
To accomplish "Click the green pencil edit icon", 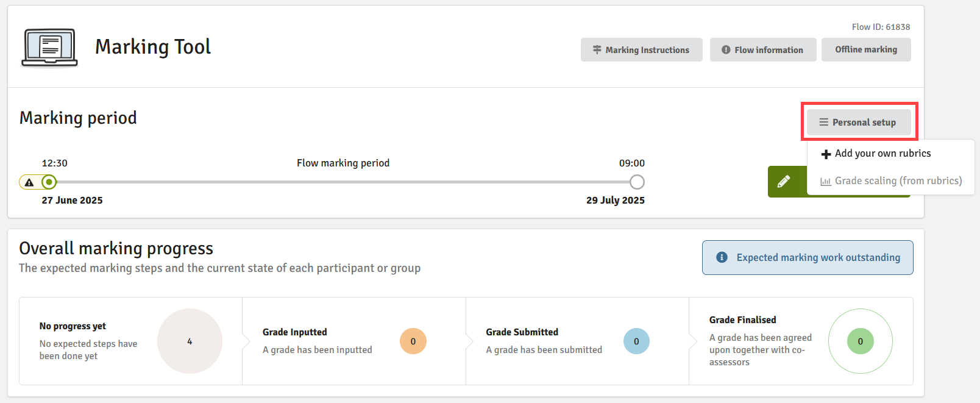I will [784, 182].
